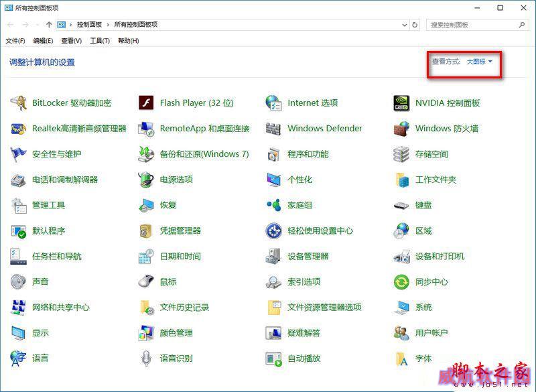Open the 工具(T) menu
Viewport: 536px width, 392px height.
point(100,41)
